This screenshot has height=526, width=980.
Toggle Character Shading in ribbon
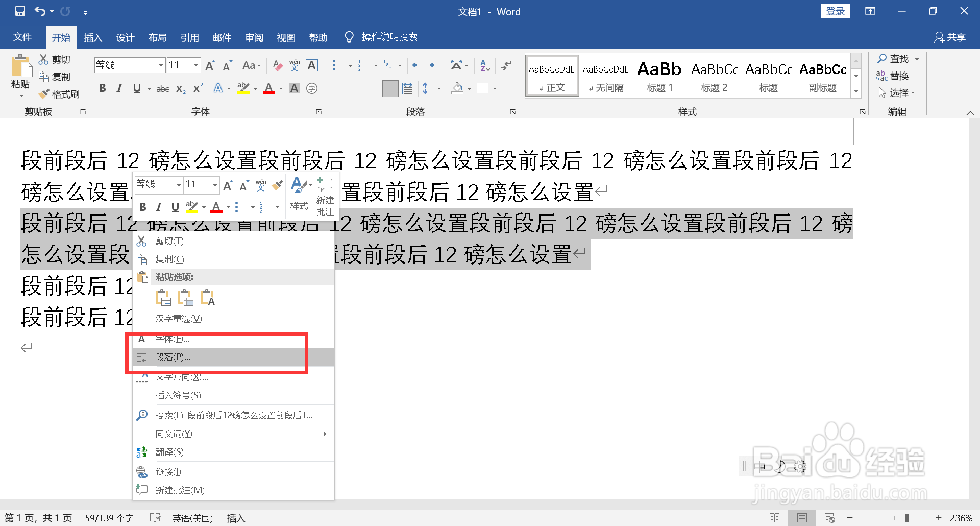point(295,89)
